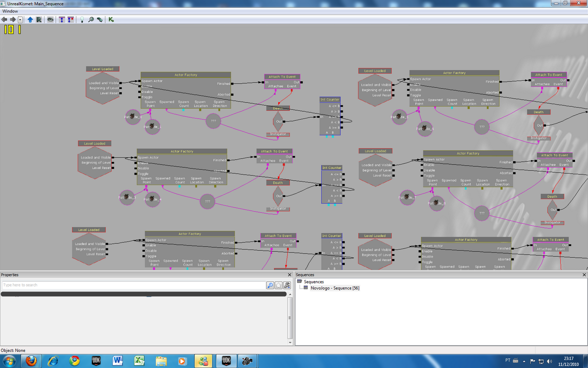Screen dimensions: 588x368
Task: Toggle the lightbulb icon in the toolbar
Action: pyautogui.click(x=82, y=20)
